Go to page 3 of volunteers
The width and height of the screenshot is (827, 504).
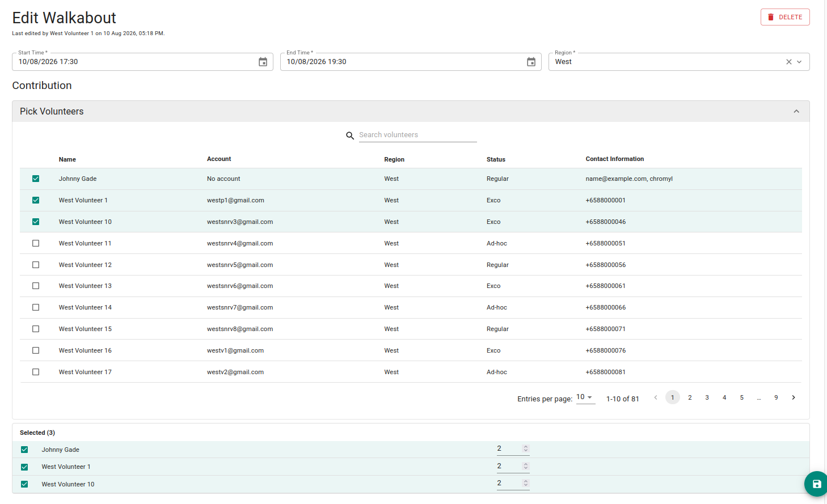[x=707, y=397]
